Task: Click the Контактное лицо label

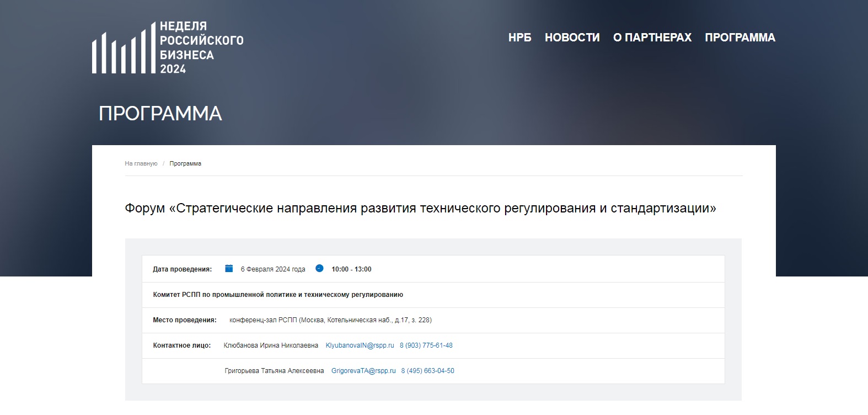Action: point(182,345)
